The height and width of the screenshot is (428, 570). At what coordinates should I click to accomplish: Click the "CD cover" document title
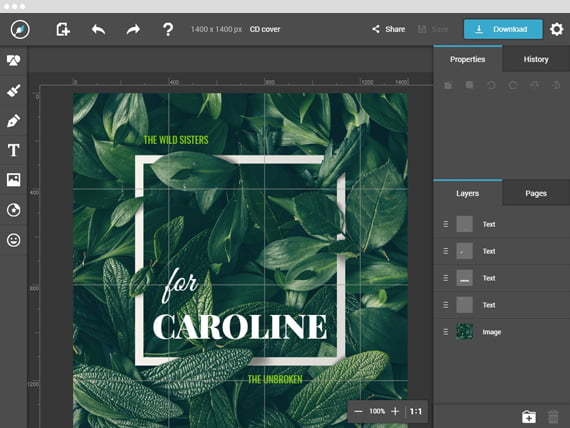tap(265, 29)
